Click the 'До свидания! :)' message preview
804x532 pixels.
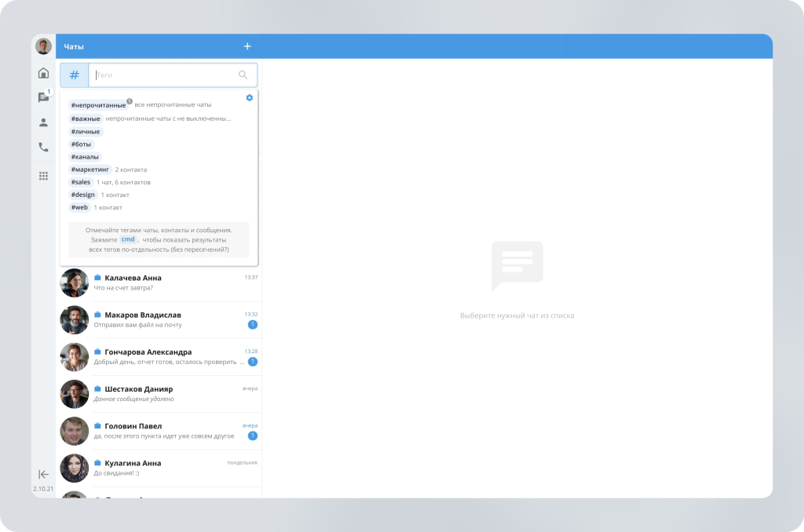pos(116,473)
